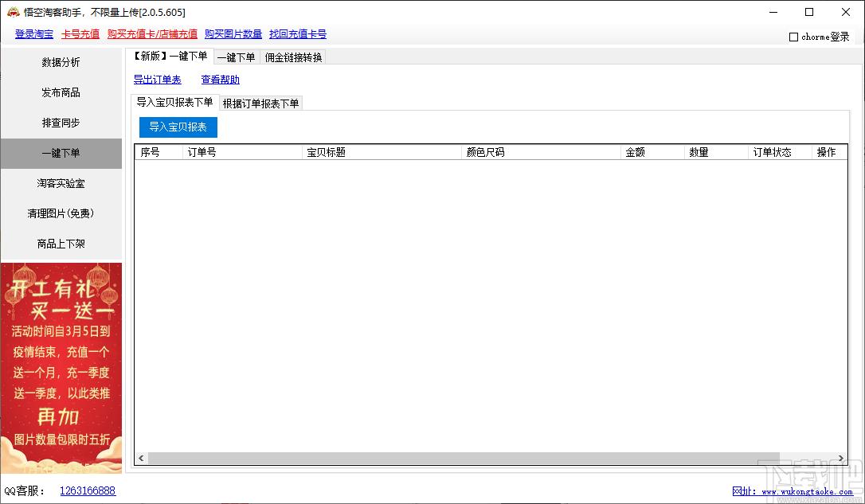Open the 卡号充值 link
This screenshot has width=865, height=504.
tap(80, 34)
